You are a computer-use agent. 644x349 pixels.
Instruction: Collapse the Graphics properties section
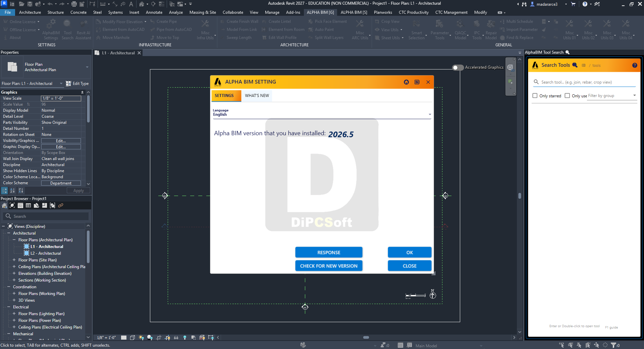click(82, 92)
